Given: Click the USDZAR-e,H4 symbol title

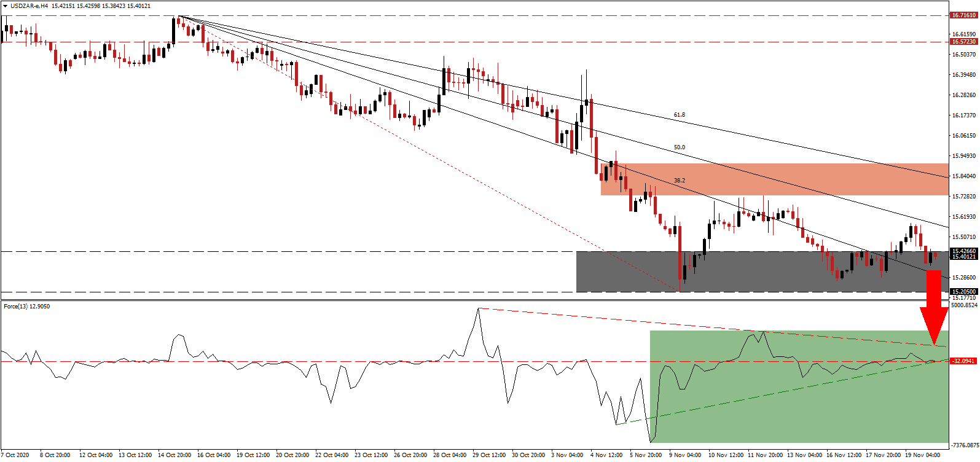Looking at the screenshot, I should pyautogui.click(x=29, y=6).
